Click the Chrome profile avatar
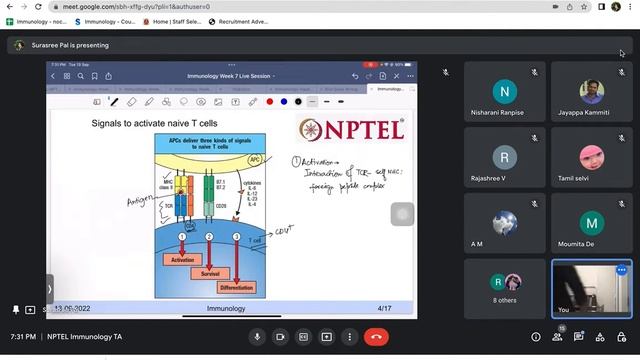 click(616, 7)
